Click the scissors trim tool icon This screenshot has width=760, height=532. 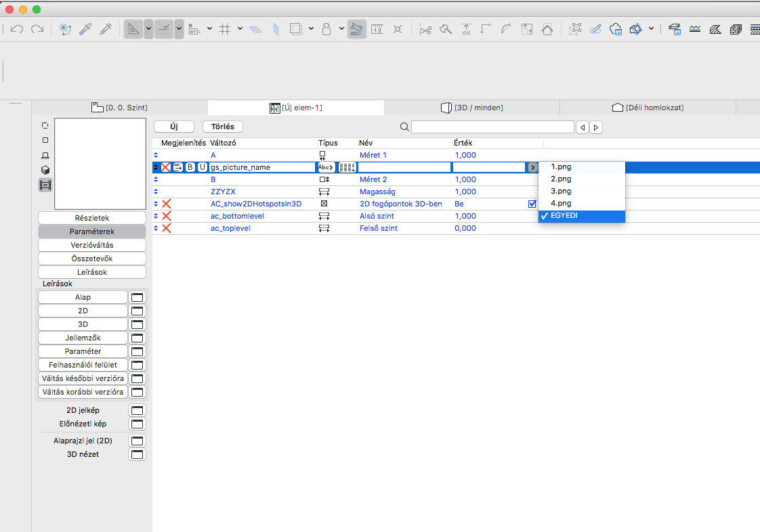[x=425, y=29]
